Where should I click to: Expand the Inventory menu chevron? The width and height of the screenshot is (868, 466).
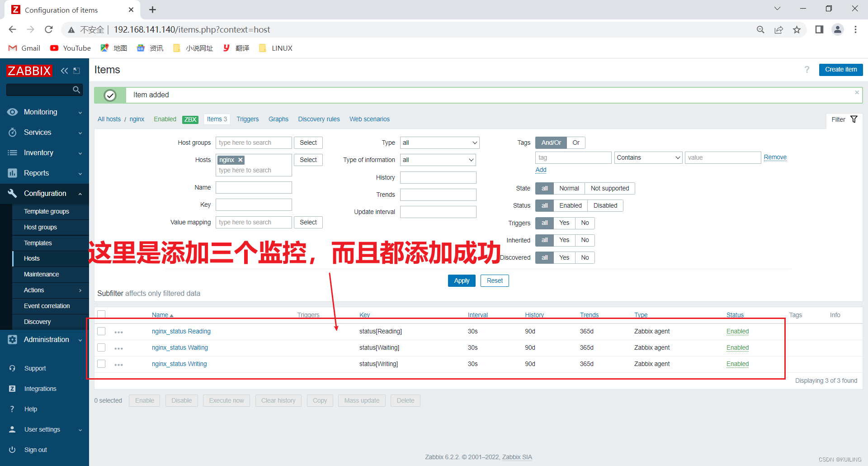point(80,153)
